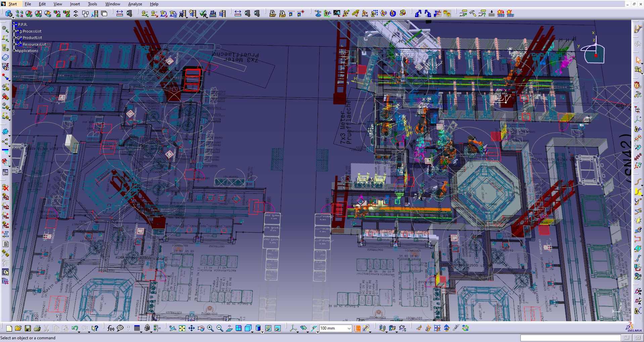Viewport: 644px width, 342px height.
Task: Open the Start menu
Action: point(13,4)
